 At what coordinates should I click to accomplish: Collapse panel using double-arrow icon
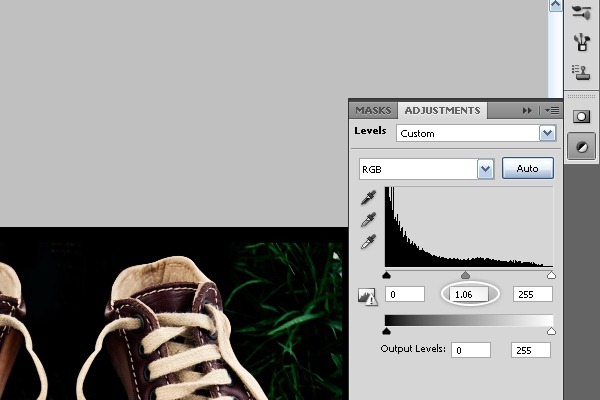click(527, 110)
